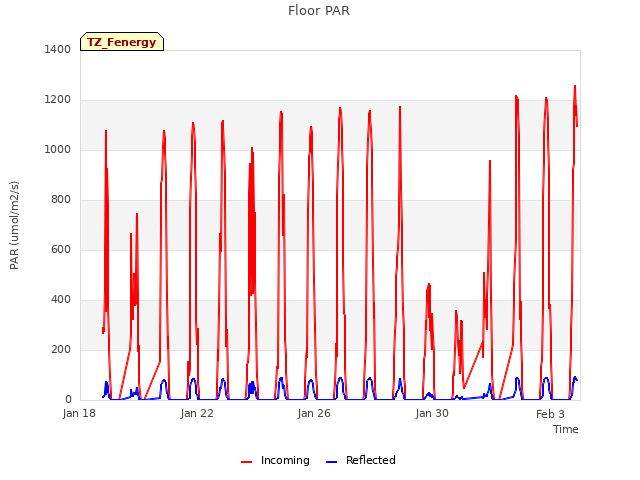The height and width of the screenshot is (480, 640).
Task: Click the 1400 y-axis label
Action: (x=58, y=49)
